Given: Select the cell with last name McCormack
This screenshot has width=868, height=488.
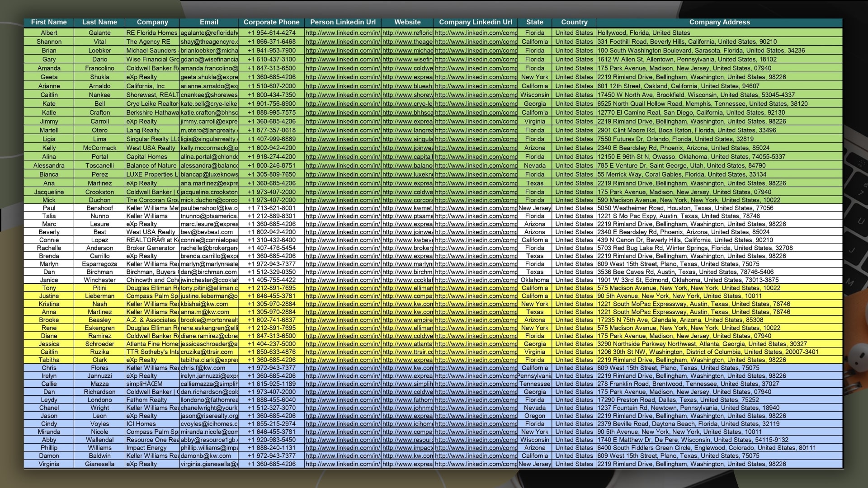Looking at the screenshot, I should [x=99, y=148].
